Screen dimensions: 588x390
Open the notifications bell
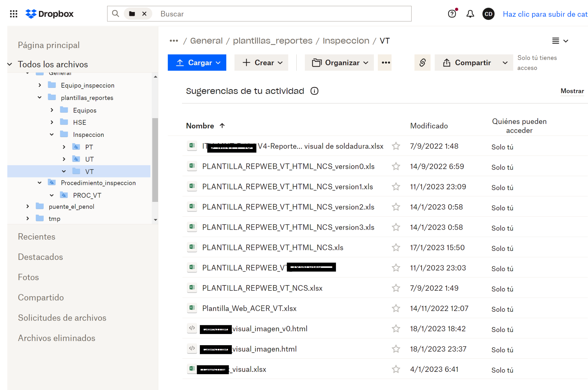tap(470, 14)
